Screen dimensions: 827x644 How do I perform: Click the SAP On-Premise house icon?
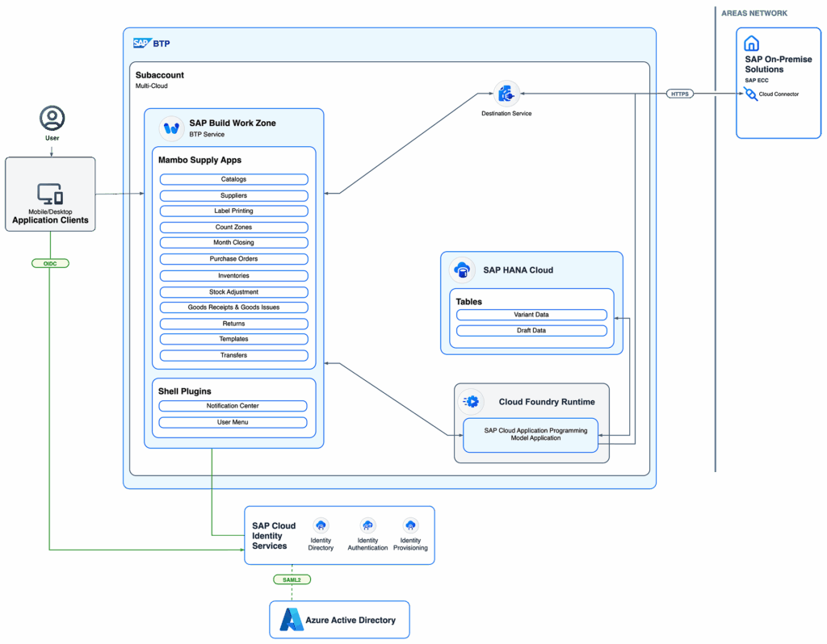pyautogui.click(x=751, y=44)
